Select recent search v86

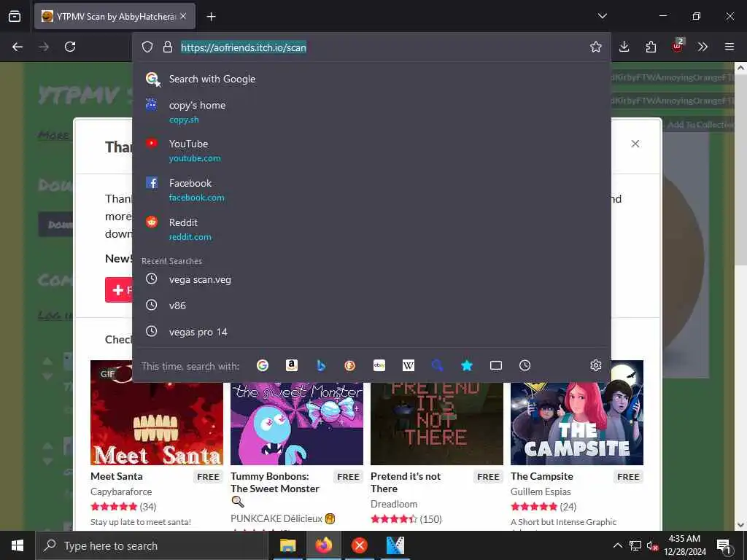coord(371,306)
